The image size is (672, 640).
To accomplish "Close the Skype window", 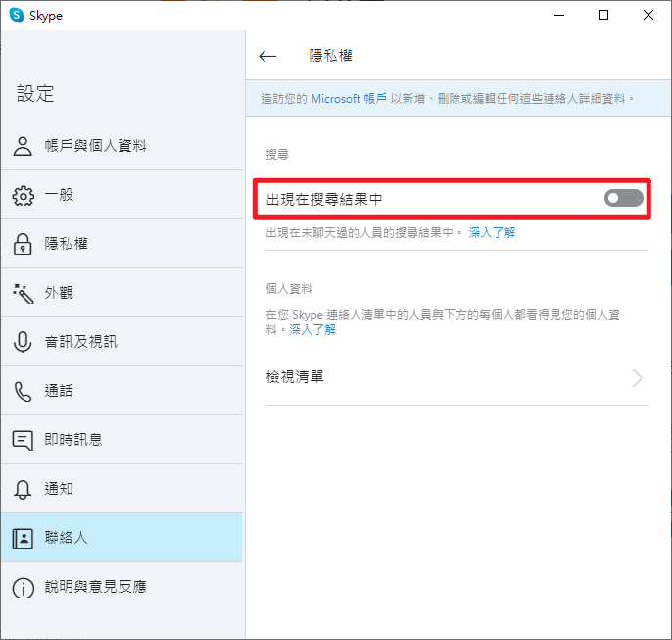I will pos(648,15).
